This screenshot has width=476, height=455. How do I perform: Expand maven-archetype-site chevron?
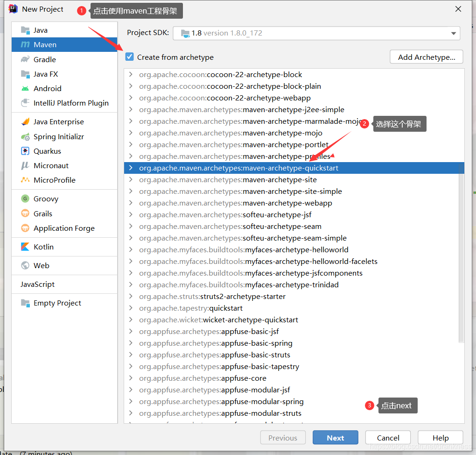(x=131, y=179)
